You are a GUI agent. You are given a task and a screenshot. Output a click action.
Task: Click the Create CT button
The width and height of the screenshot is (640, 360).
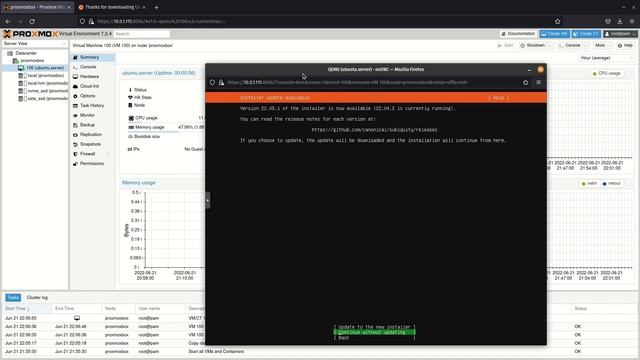[x=586, y=34]
